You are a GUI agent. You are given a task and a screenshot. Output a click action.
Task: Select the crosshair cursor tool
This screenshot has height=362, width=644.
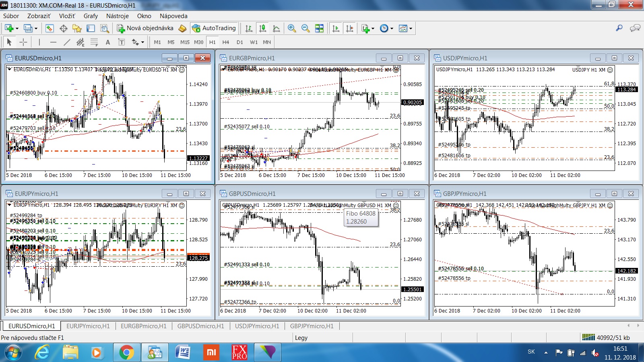pos(23,42)
